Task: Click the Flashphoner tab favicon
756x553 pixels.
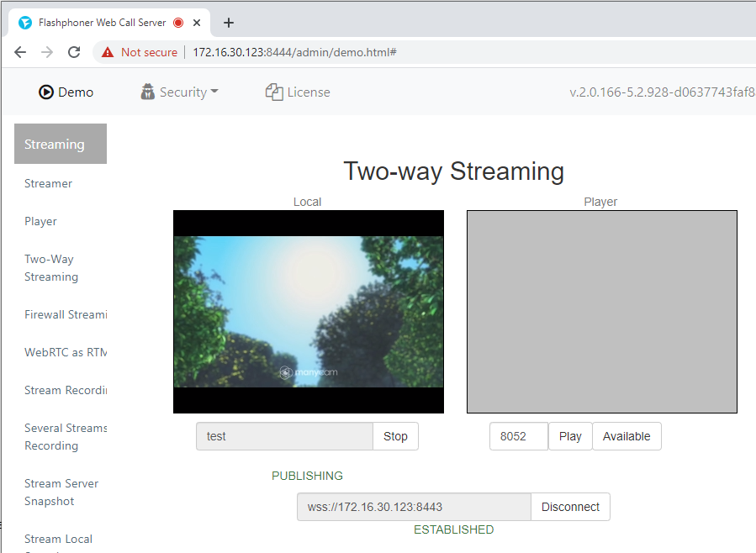Action: pos(25,23)
